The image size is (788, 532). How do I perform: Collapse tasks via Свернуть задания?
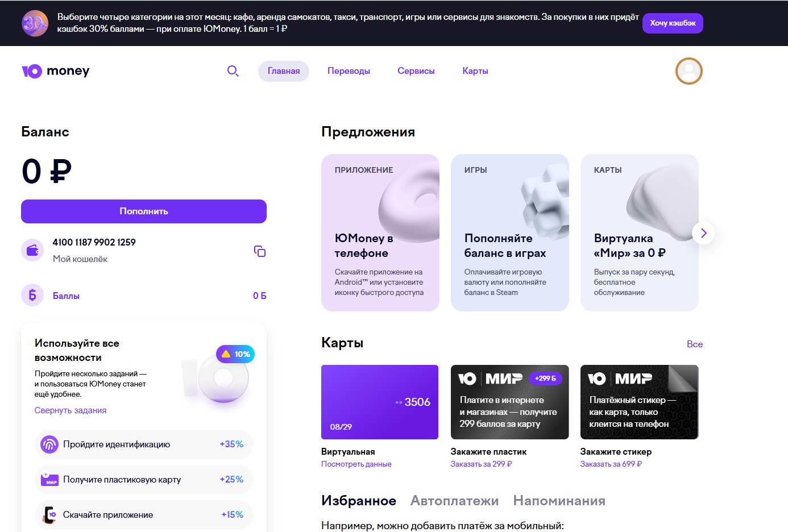(70, 410)
